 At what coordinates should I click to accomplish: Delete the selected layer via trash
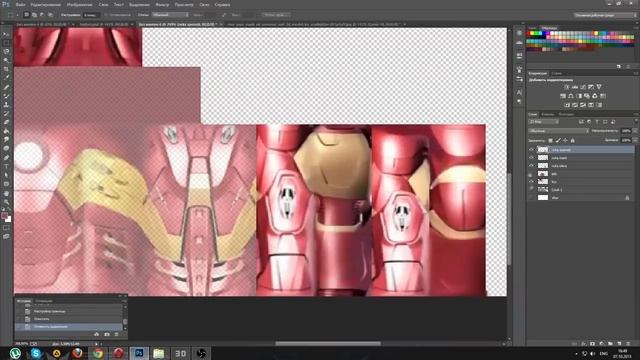628,344
